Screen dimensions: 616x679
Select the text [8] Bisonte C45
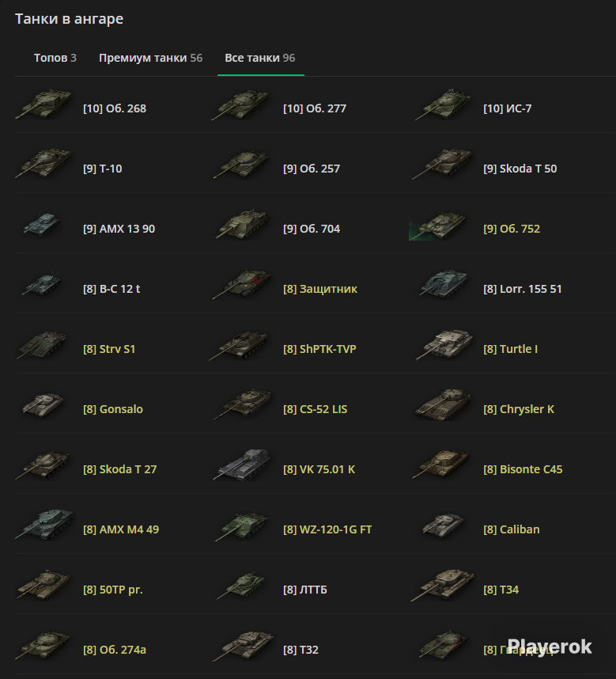523,470
